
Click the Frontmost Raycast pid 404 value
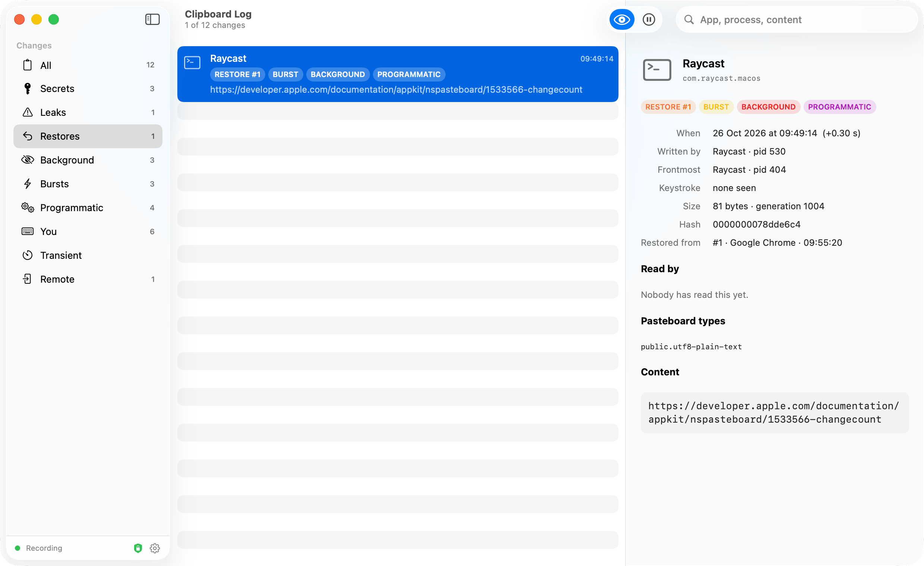tap(749, 169)
